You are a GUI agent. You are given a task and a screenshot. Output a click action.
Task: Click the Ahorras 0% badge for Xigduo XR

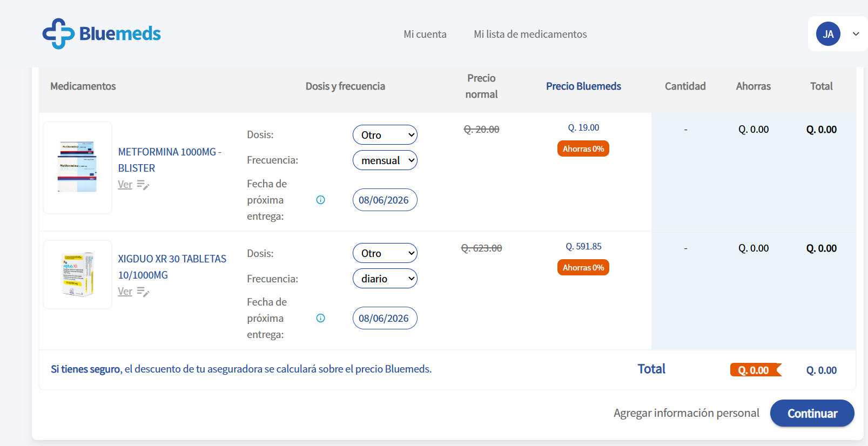(x=583, y=267)
